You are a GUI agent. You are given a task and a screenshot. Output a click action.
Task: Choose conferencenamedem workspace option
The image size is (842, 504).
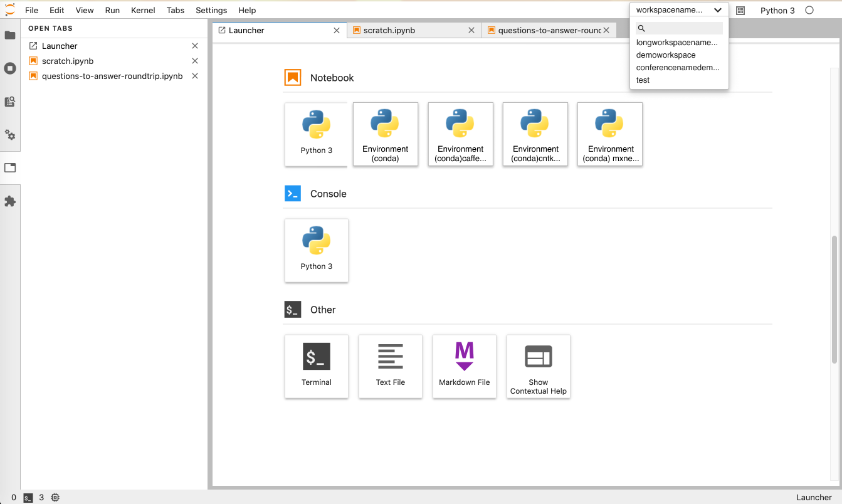[x=678, y=68]
